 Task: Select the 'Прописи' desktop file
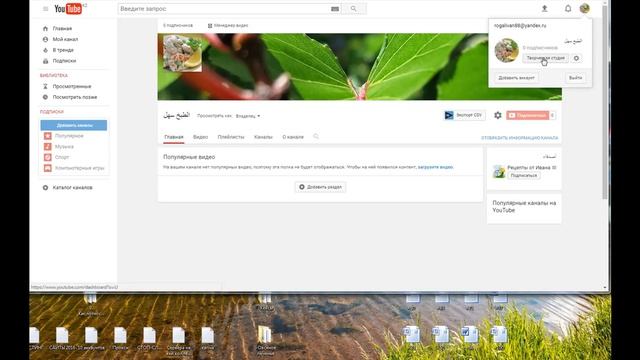[120, 338]
